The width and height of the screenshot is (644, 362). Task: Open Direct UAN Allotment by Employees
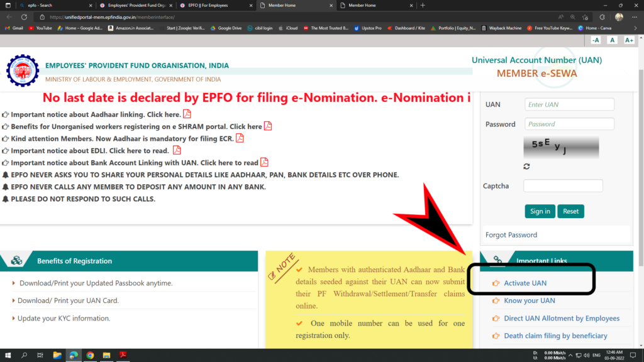click(562, 318)
